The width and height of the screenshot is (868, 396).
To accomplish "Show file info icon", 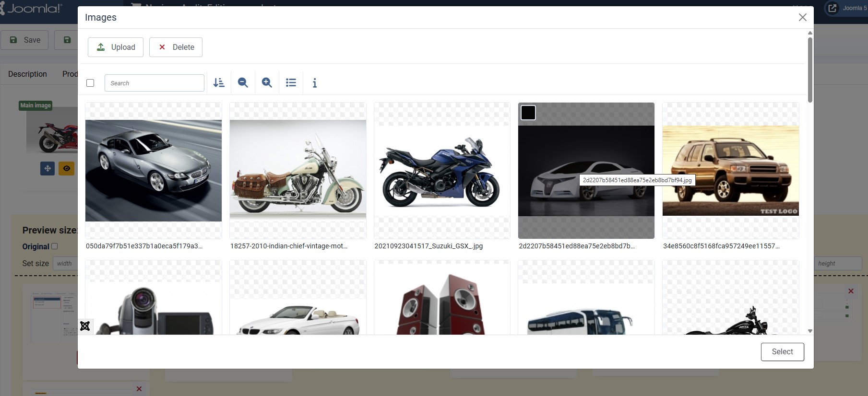I will [x=315, y=83].
